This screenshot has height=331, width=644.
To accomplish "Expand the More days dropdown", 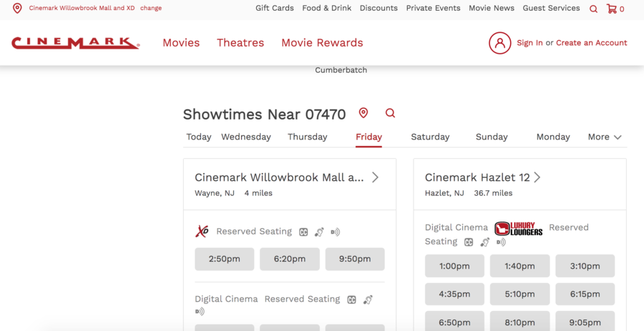I will click(x=605, y=137).
